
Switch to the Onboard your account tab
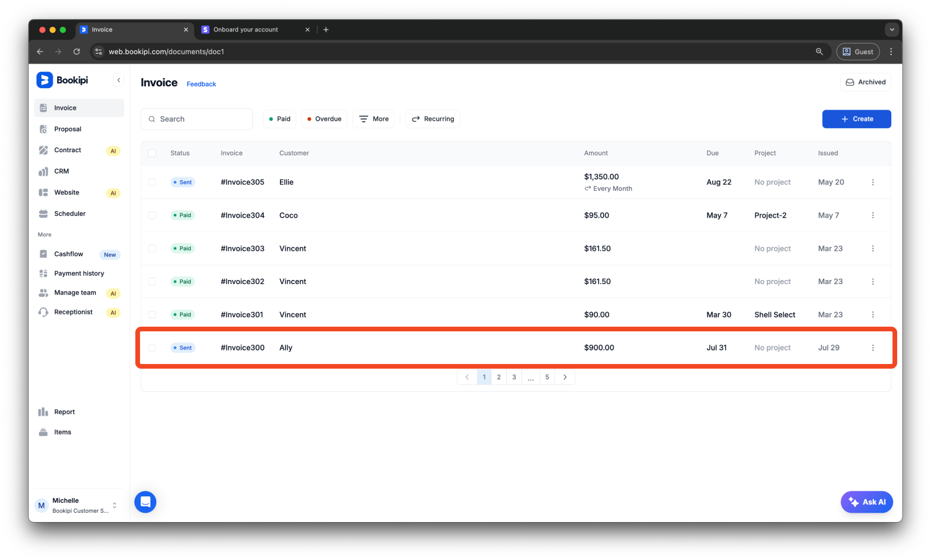click(255, 30)
